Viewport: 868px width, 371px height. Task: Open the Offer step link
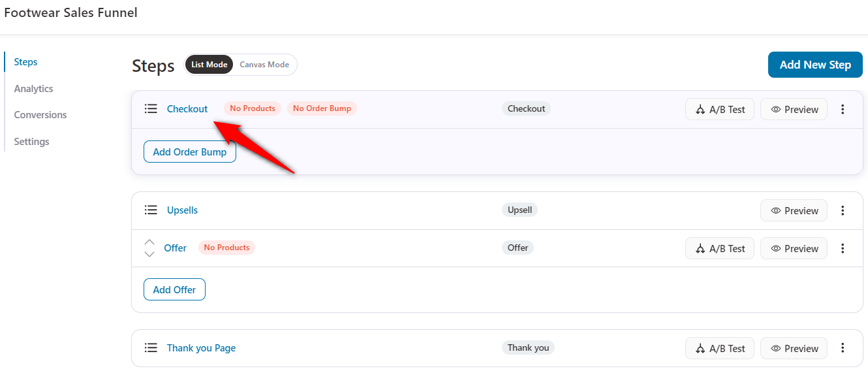pyautogui.click(x=175, y=248)
